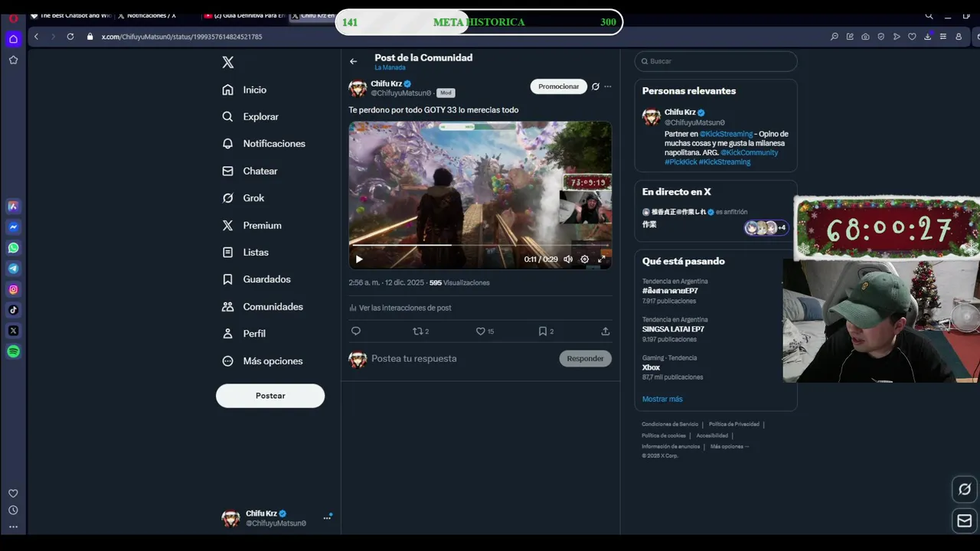Open the 'Condiciones de Servicio' link
The height and width of the screenshot is (551, 980).
(670, 424)
